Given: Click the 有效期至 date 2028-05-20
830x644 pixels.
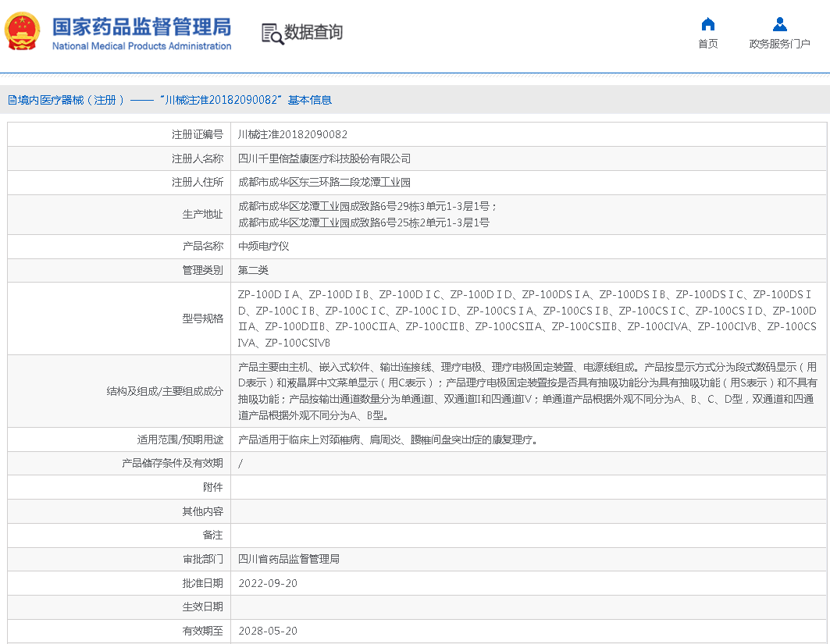Looking at the screenshot, I should [x=269, y=631].
